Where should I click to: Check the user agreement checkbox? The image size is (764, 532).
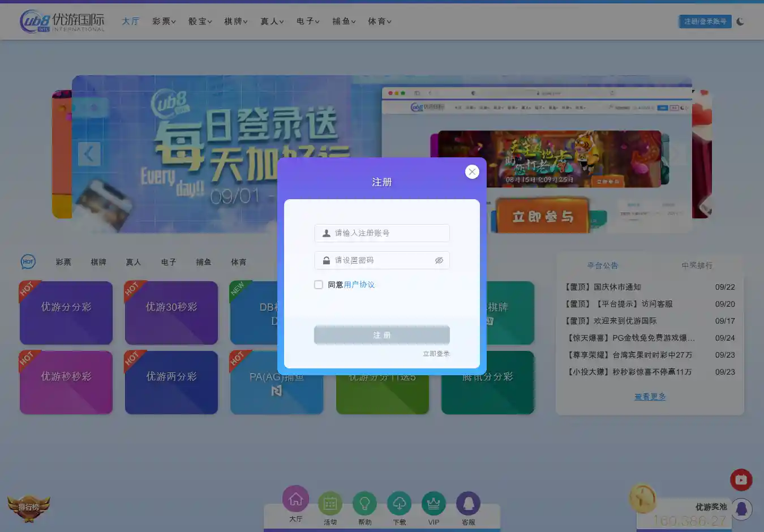coord(319,285)
